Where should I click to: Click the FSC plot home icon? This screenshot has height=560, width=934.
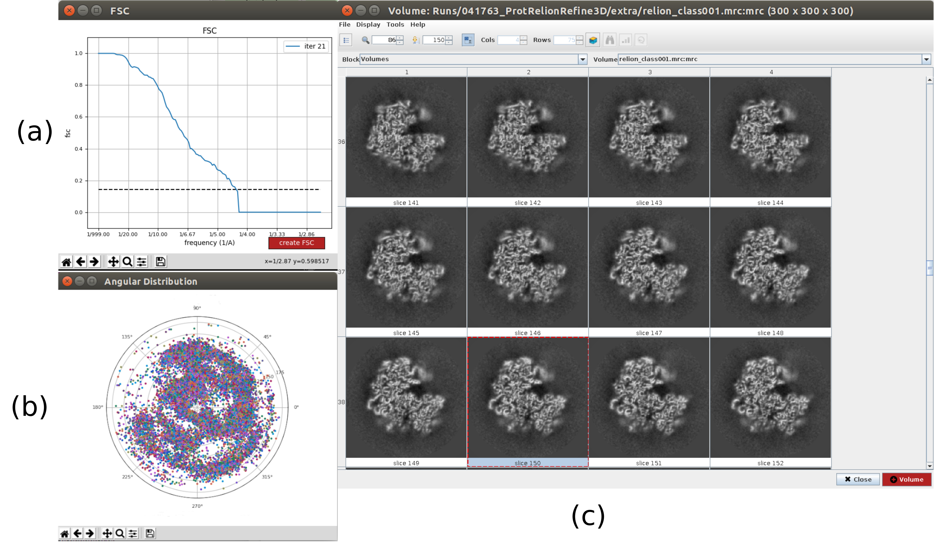point(66,262)
